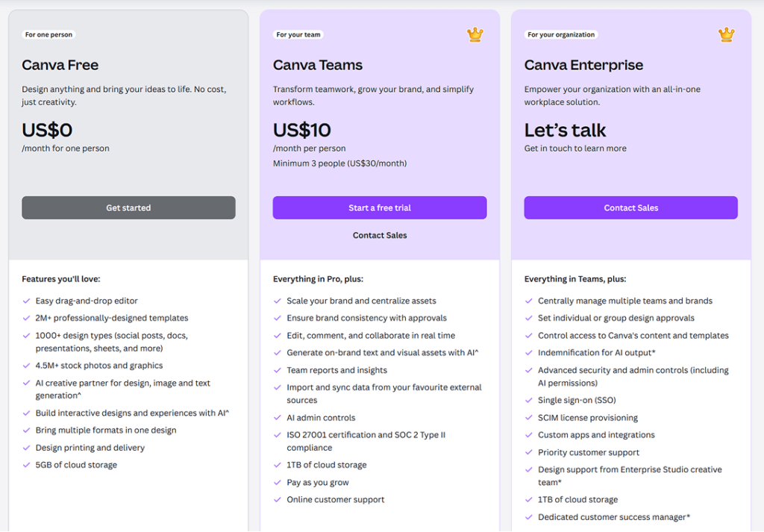Click checkmark beside Easy drag-and-drop editor
This screenshot has width=764, height=532.
click(x=27, y=301)
